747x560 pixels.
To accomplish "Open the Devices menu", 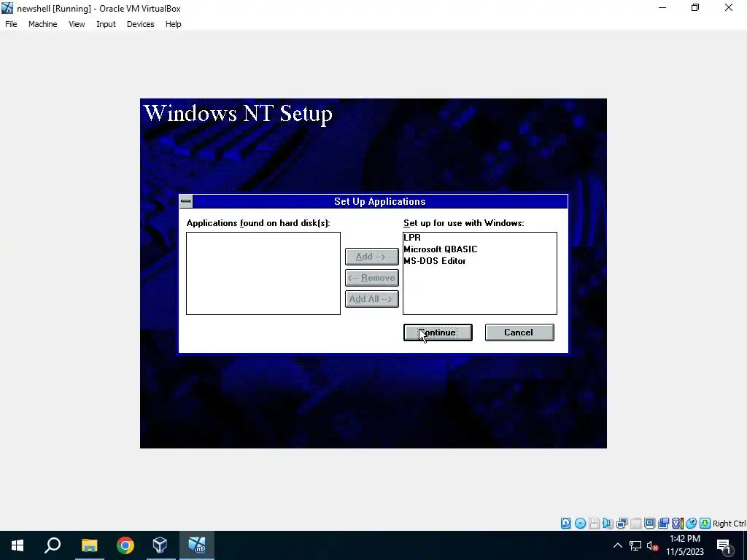I will coord(141,24).
